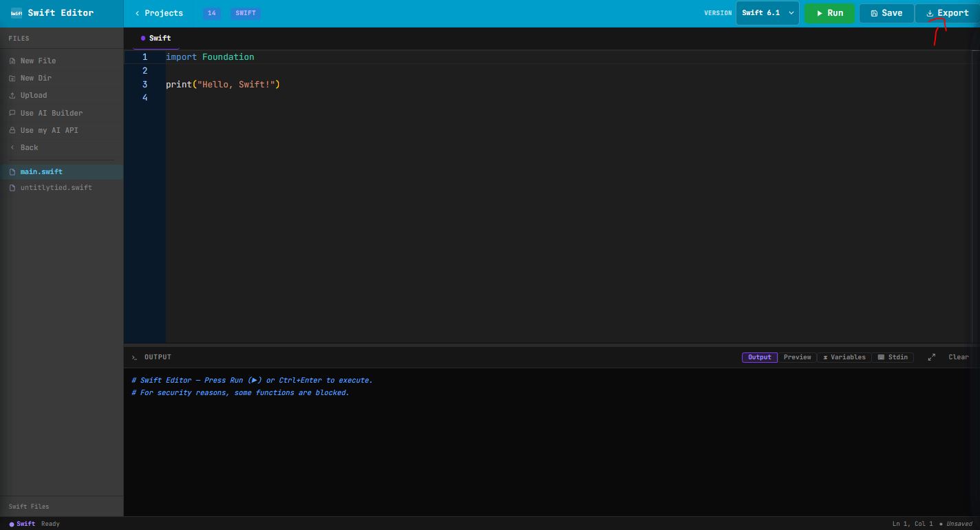Click the Upload arrow icon

[x=12, y=96]
